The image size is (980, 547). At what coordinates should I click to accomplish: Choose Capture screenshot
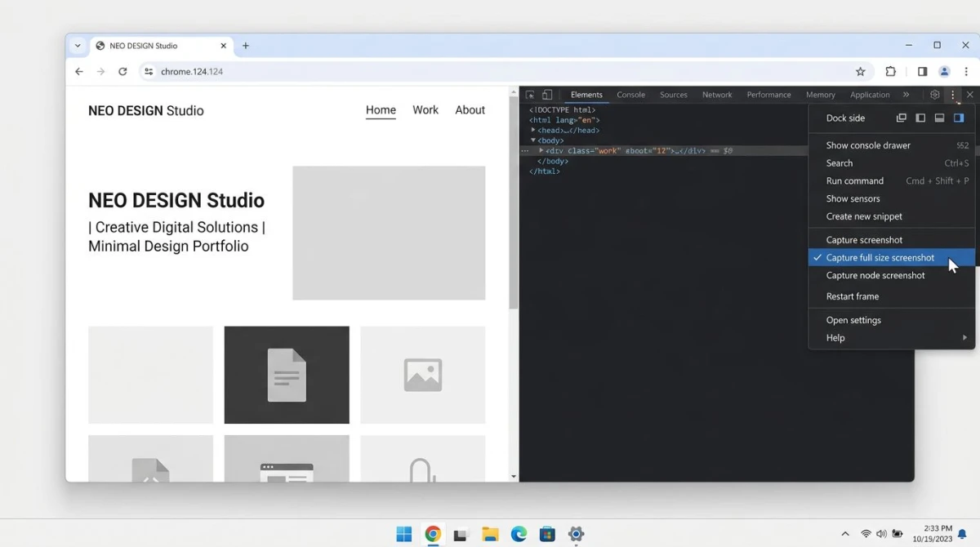tap(892, 240)
